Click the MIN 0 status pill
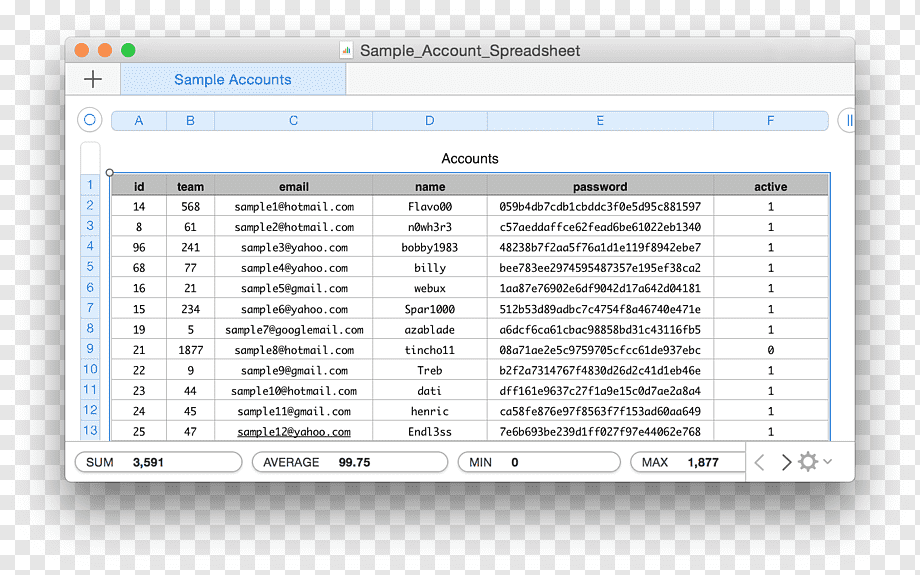Screen dimensions: 920x575 [539, 462]
